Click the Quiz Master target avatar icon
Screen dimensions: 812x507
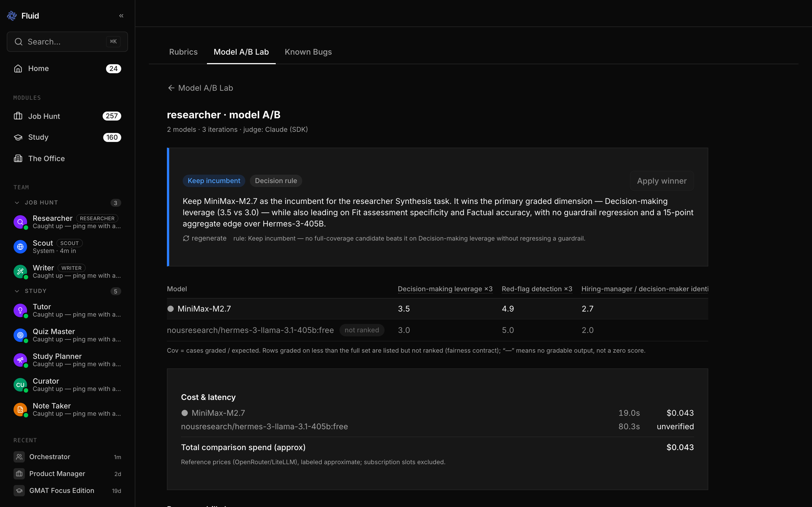click(20, 335)
